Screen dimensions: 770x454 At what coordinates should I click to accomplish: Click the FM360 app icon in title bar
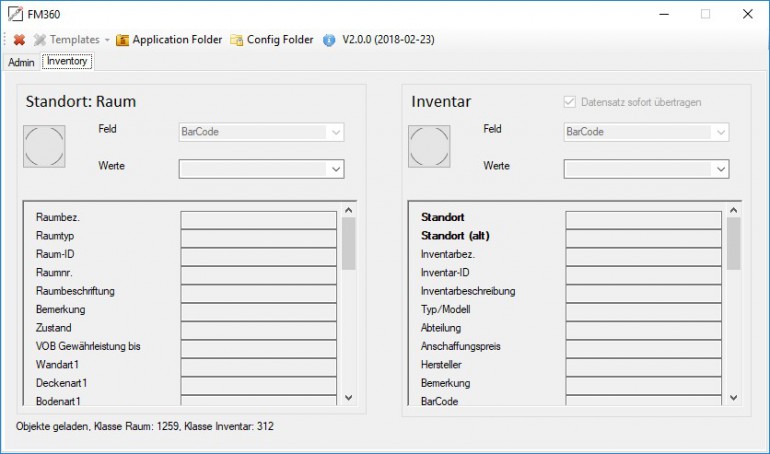coord(16,14)
